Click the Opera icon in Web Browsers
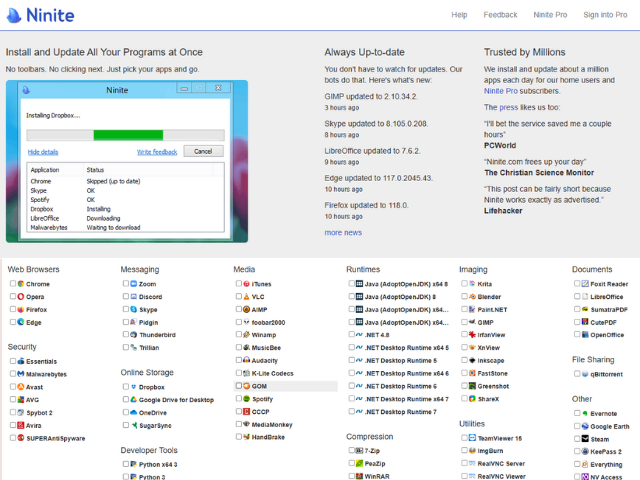 pos(21,296)
